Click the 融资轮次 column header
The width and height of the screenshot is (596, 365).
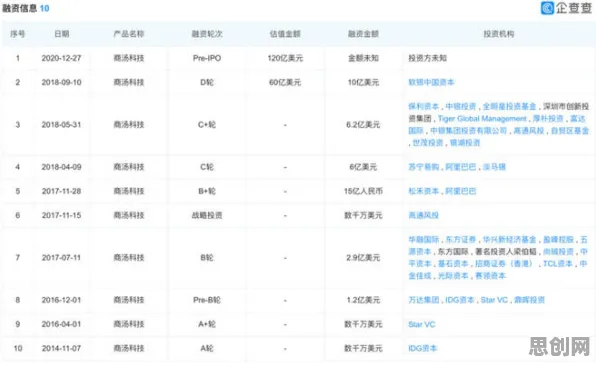[x=207, y=34]
